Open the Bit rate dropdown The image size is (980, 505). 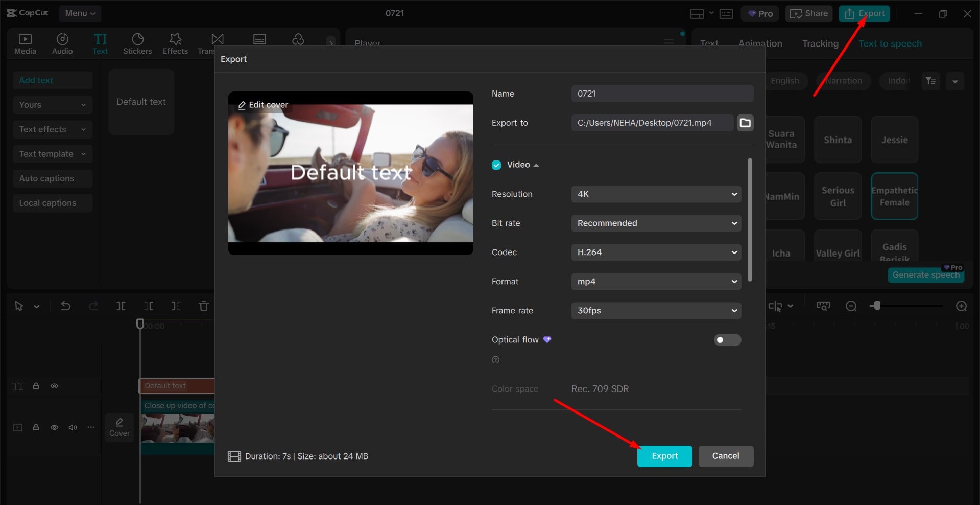click(x=656, y=223)
